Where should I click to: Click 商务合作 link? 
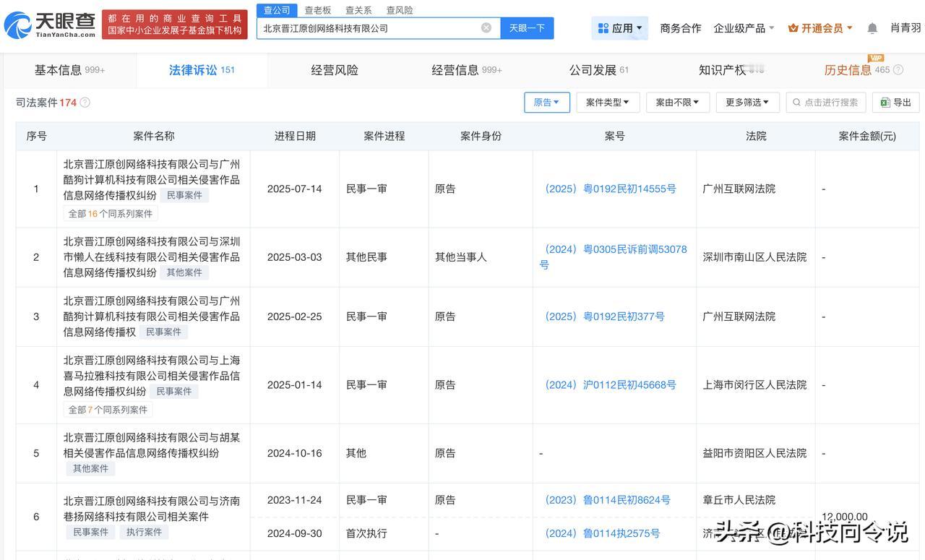pos(681,28)
